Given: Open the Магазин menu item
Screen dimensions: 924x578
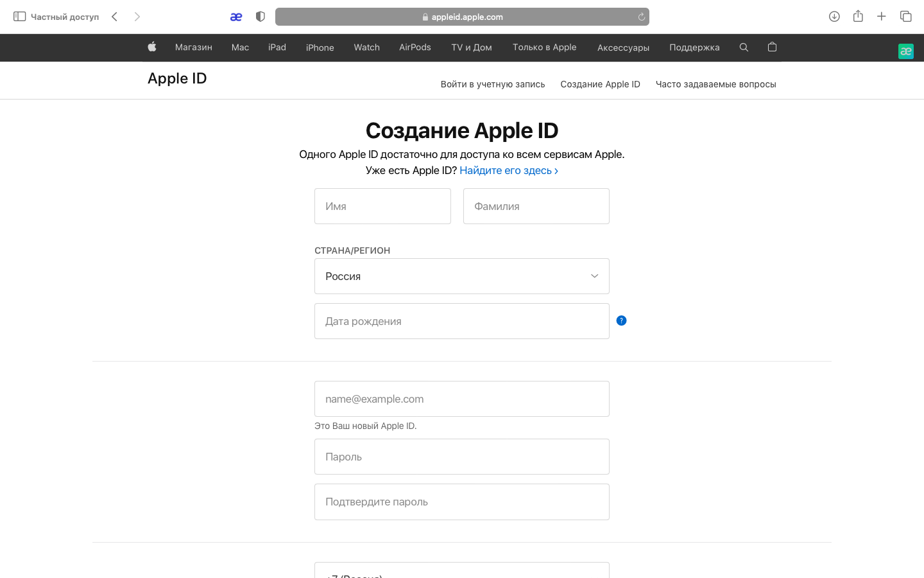Looking at the screenshot, I should (x=193, y=48).
